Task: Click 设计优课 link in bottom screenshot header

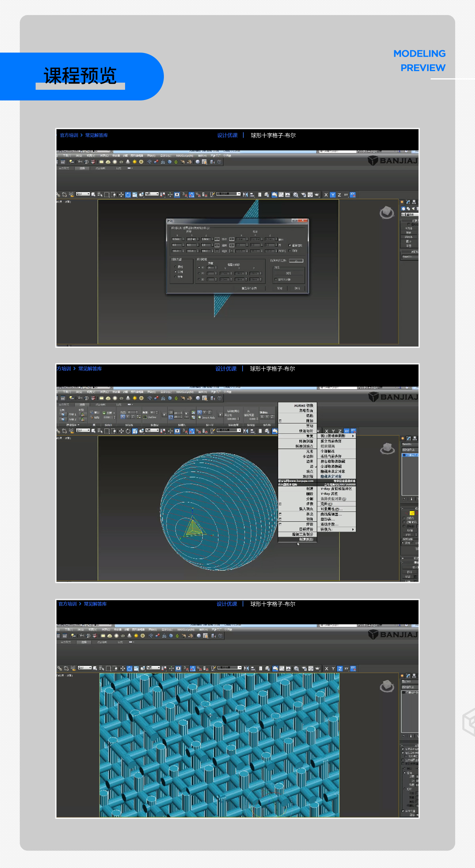Action: coord(227,604)
